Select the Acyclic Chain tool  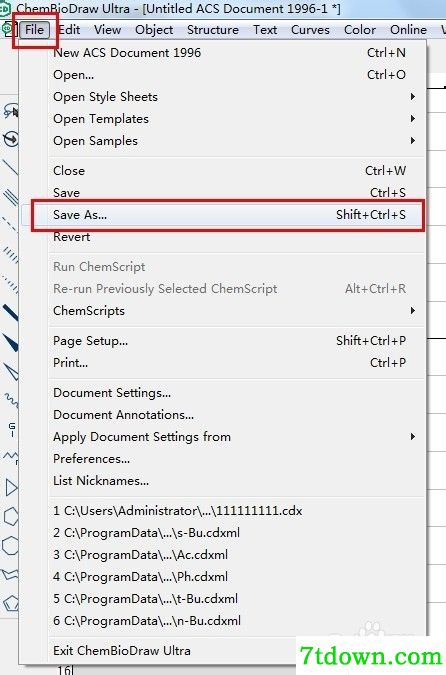[x=10, y=457]
